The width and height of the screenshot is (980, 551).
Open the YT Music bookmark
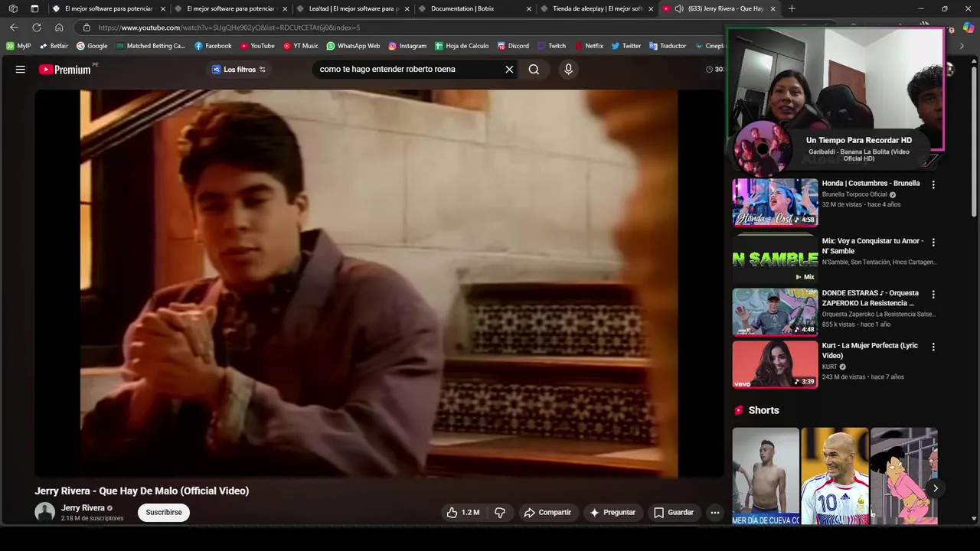(300, 46)
